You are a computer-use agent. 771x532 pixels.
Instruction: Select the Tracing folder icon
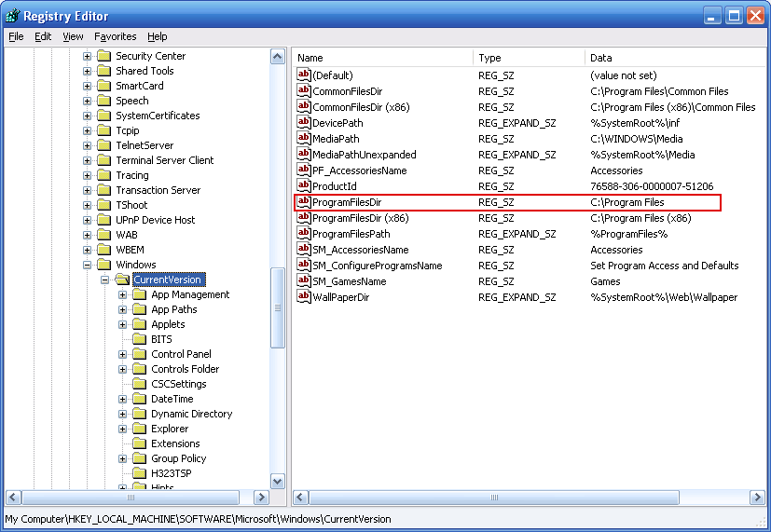(104, 175)
